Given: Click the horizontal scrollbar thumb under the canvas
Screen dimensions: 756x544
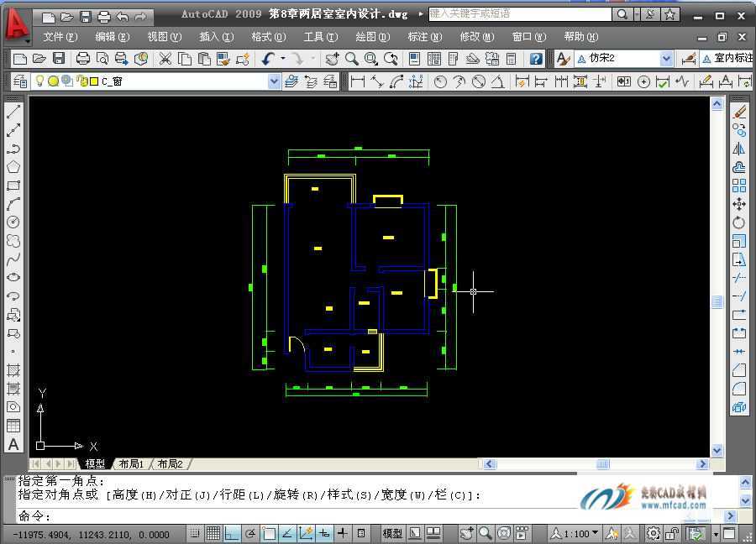Looking at the screenshot, I should (602, 463).
